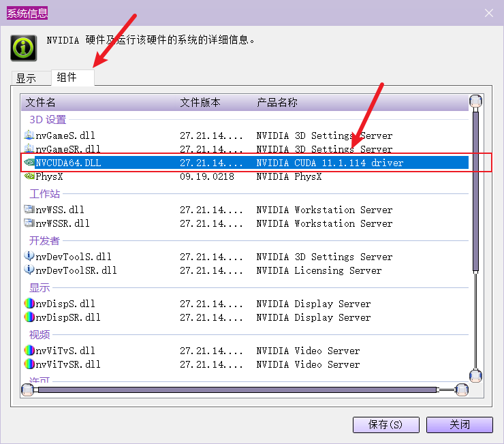Image resolution: width=504 pixels, height=444 pixels.
Task: Sort by 文件名 column header
Action: point(40,102)
